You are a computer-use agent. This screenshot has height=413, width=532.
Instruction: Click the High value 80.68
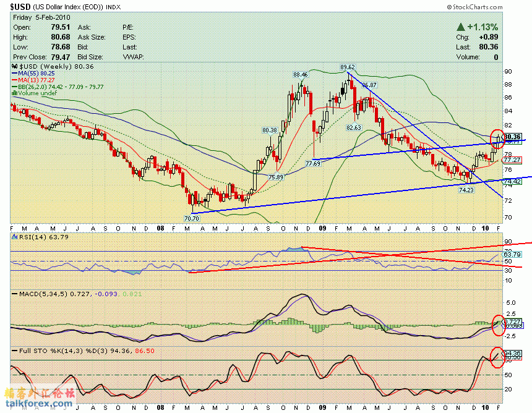(x=61, y=37)
